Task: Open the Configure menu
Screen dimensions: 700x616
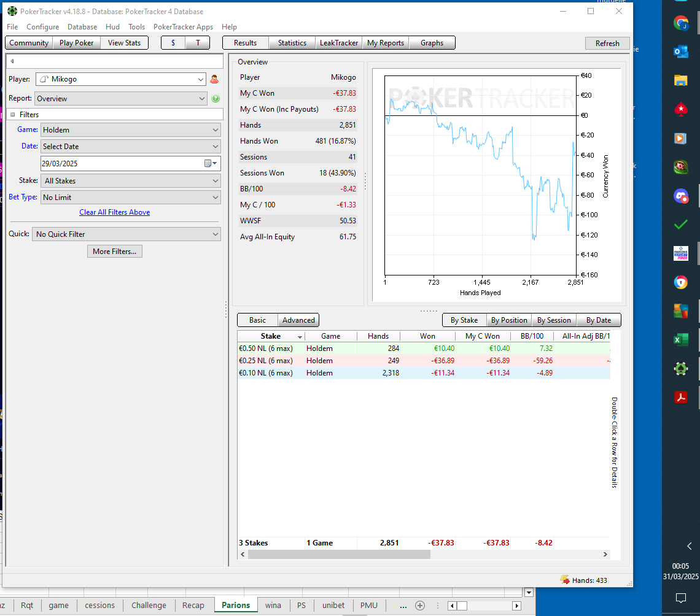Action: [x=43, y=27]
